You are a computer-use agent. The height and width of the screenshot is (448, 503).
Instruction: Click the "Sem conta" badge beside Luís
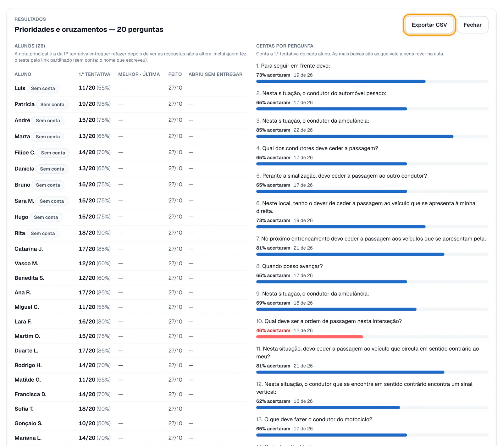(x=43, y=88)
